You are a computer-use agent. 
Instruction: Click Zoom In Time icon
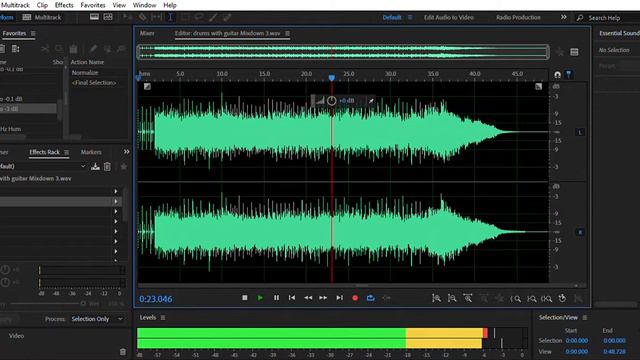click(x=468, y=298)
